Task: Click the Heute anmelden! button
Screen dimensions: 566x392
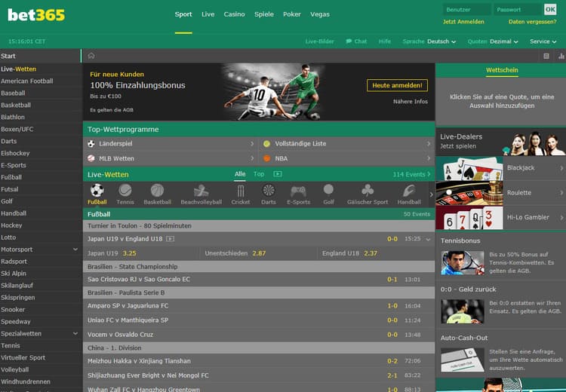Action: (397, 85)
